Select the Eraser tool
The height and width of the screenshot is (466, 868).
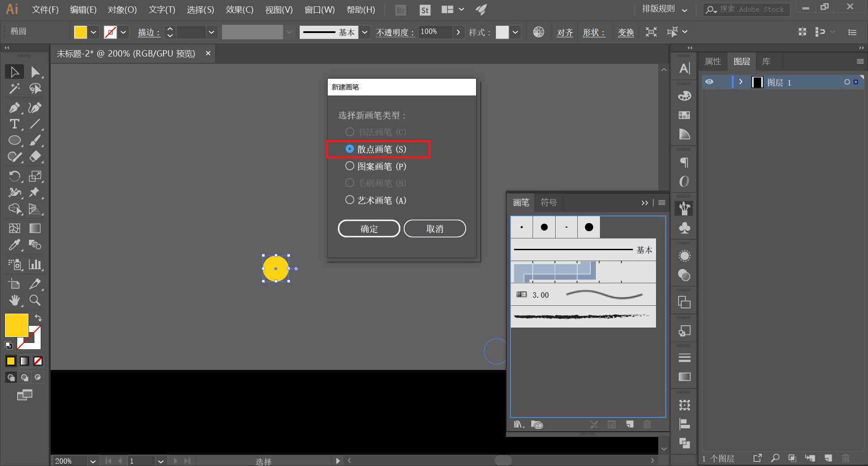click(35, 157)
